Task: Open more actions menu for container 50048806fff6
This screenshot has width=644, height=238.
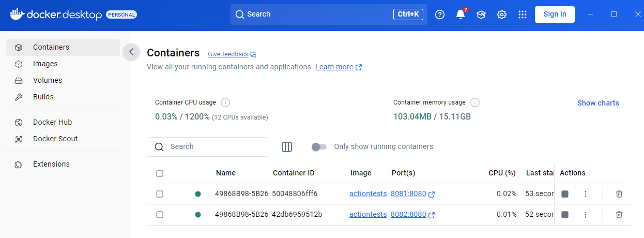Action: pos(586,194)
